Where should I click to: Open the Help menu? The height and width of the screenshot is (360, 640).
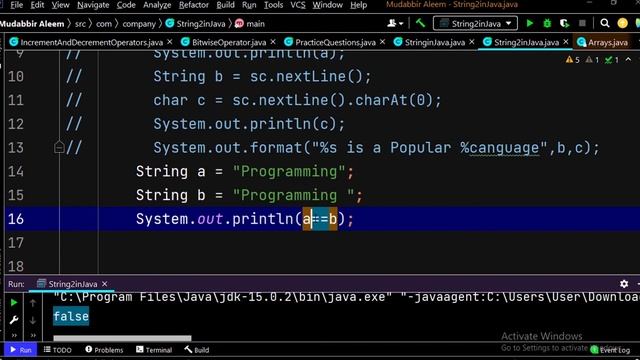coord(358,5)
